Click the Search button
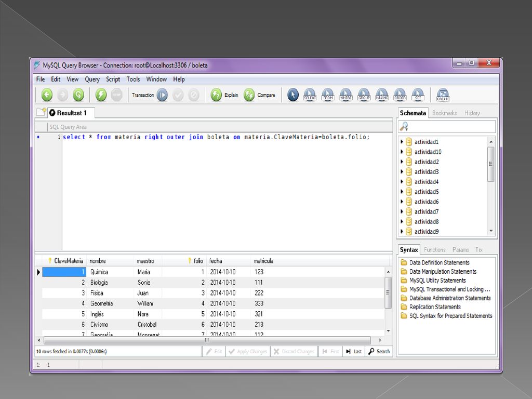The image size is (532, 399). (x=379, y=352)
